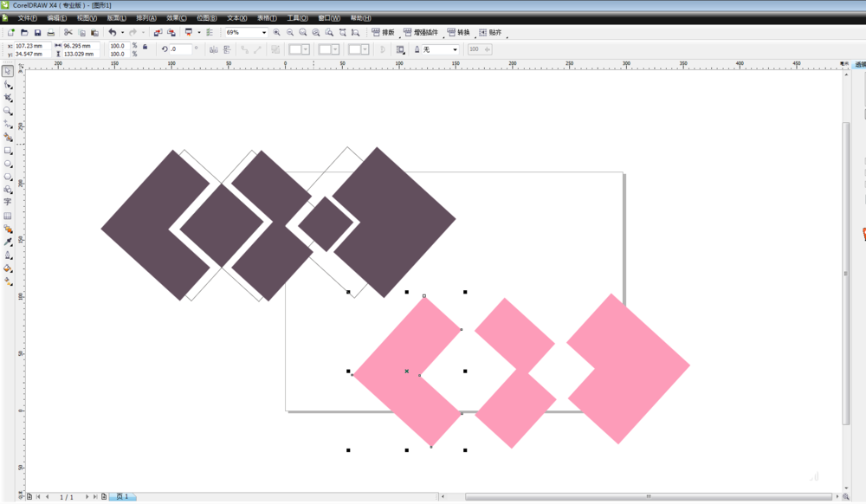Click the Save icon in toolbar

[x=37, y=33]
